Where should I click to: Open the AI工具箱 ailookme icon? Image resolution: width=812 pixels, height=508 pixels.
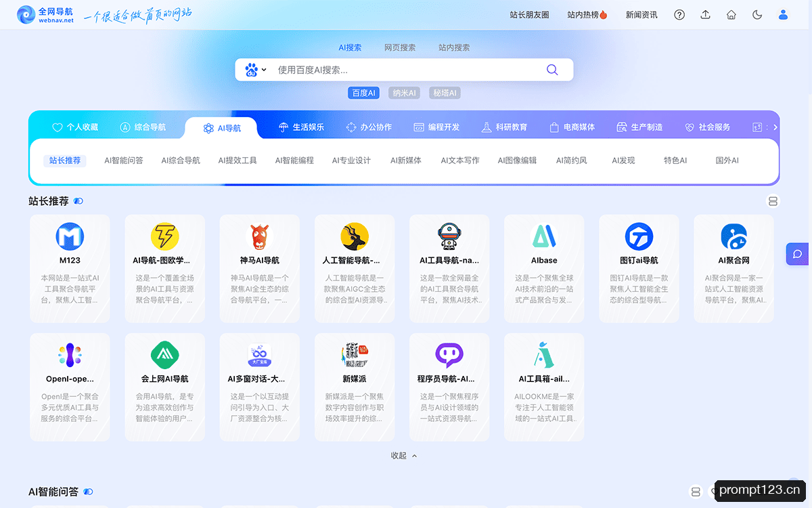[544, 355]
